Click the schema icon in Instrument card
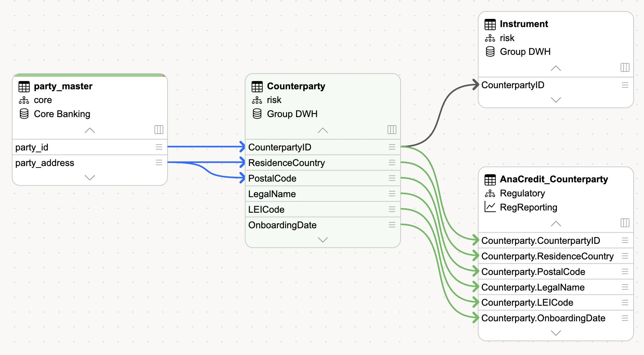644x355 pixels. tap(490, 38)
